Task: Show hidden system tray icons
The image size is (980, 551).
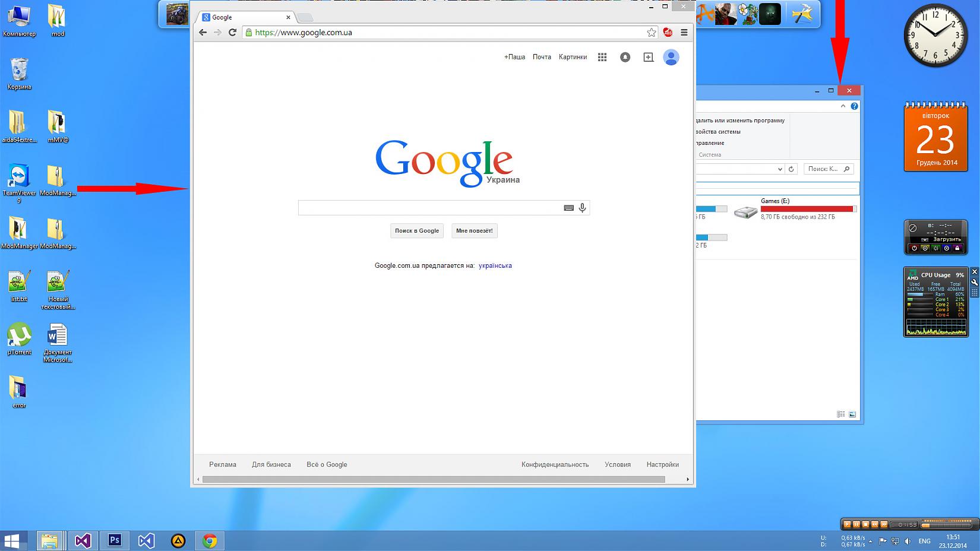Action: pyautogui.click(x=870, y=541)
